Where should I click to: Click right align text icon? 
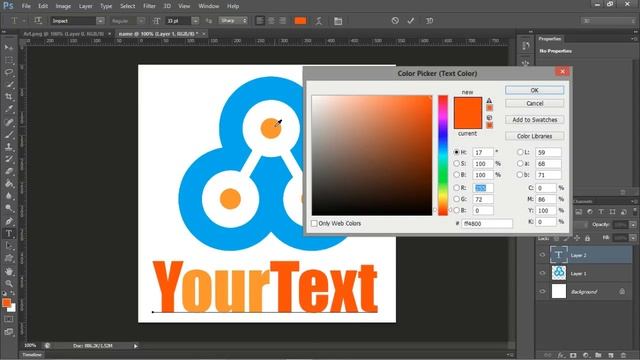(282, 20)
